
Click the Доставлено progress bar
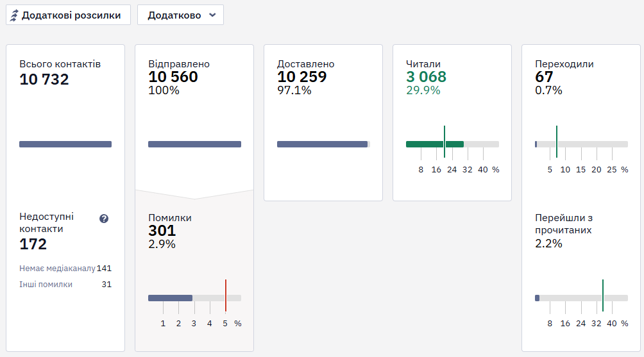pyautogui.click(x=324, y=144)
